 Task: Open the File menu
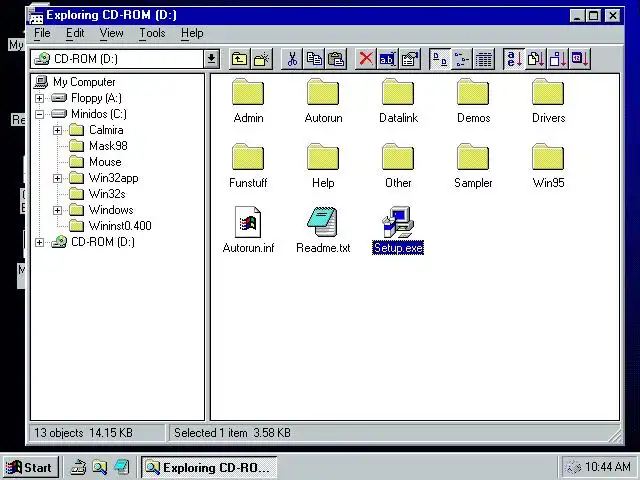[42, 33]
